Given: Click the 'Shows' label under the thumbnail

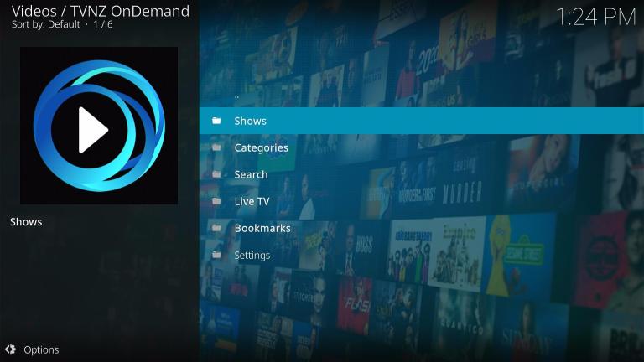Looking at the screenshot, I should click(x=26, y=222).
